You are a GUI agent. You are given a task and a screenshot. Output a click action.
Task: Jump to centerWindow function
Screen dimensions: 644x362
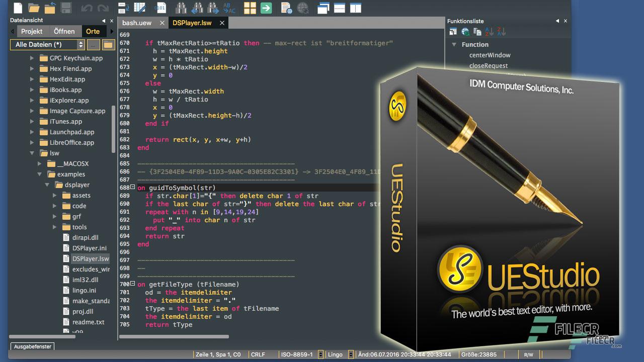click(490, 55)
